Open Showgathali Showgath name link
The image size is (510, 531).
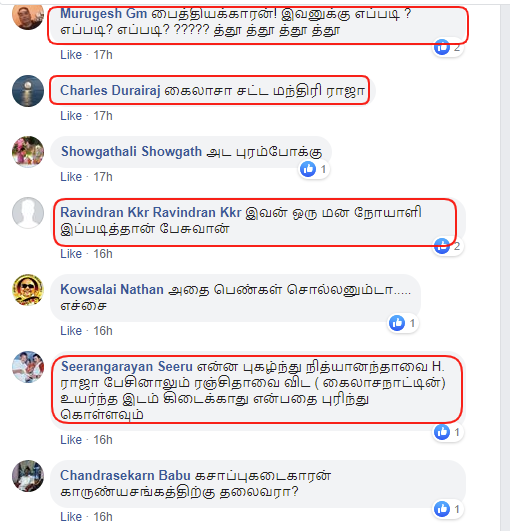pyautogui.click(x=131, y=151)
